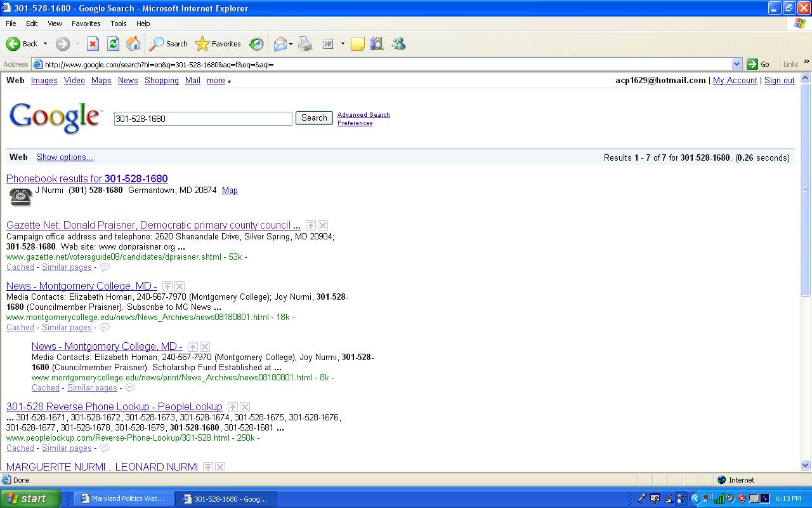Click comment bubble under the PeopleLookup result
Screen dimensions: 812x508
(105, 448)
